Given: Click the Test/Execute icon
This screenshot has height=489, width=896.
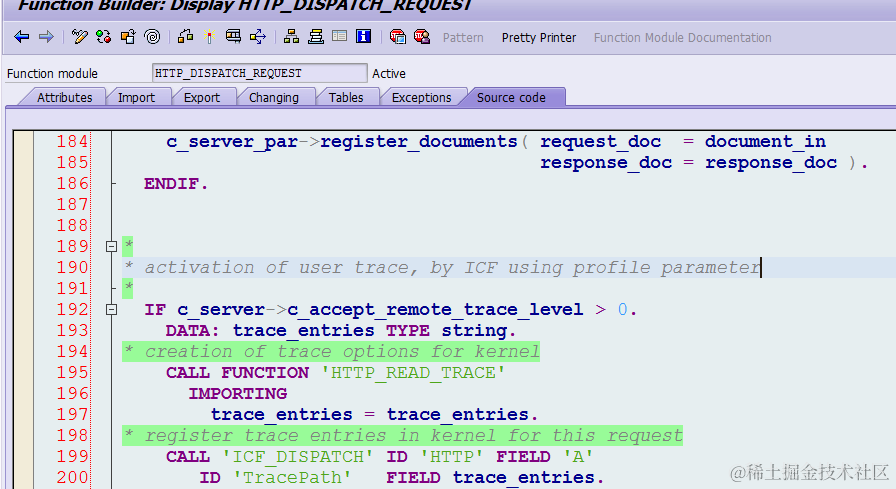Looking at the screenshot, I should coord(233,37).
